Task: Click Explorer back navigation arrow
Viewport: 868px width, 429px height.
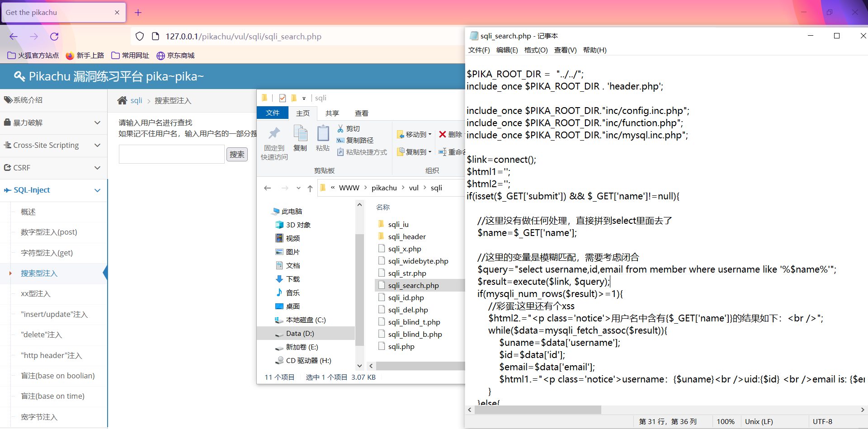Action: [268, 188]
